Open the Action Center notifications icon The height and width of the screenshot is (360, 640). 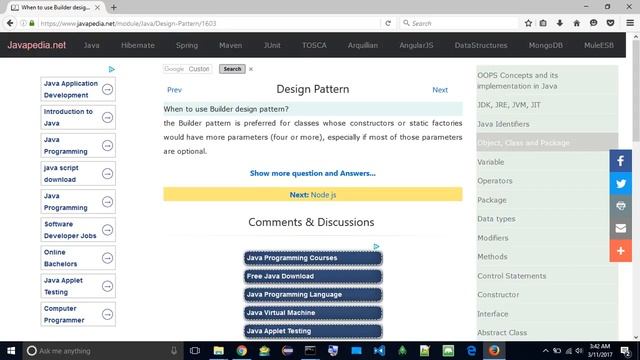click(625, 351)
